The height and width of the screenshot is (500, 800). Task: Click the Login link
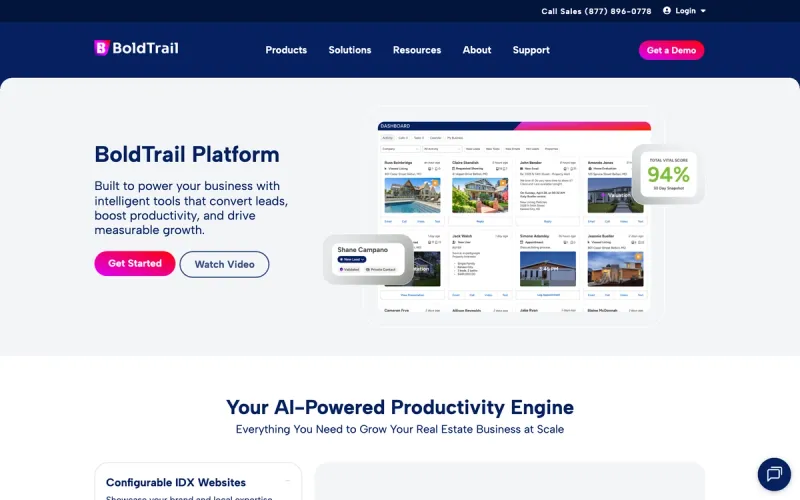[685, 11]
